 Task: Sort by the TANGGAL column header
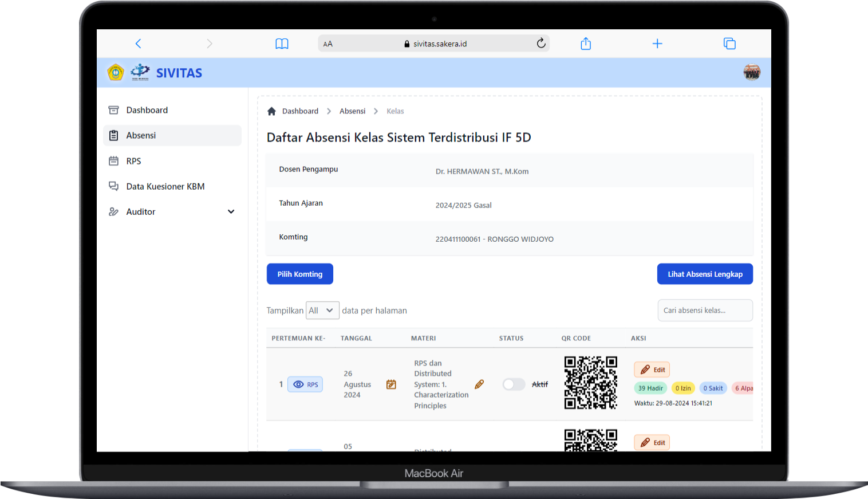356,338
